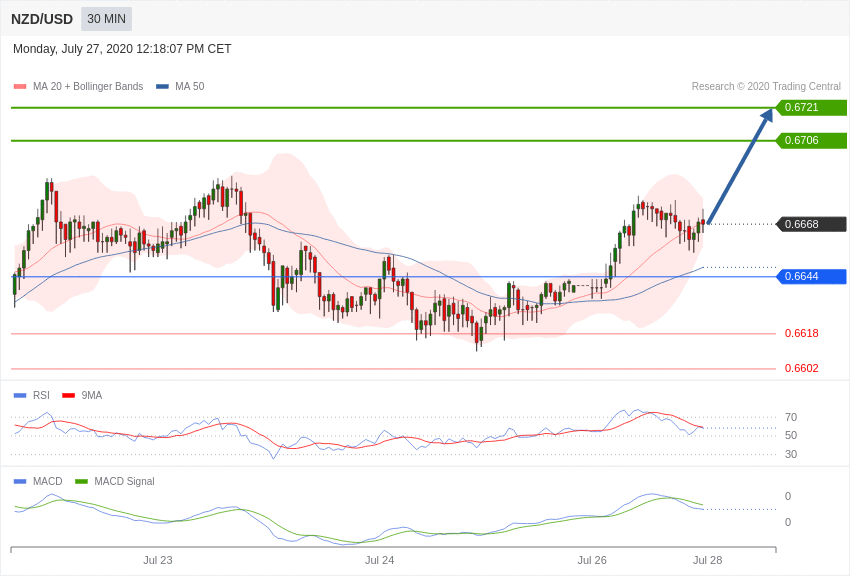Click the MA 50 legend swatch
The image size is (850, 576).
(x=162, y=86)
